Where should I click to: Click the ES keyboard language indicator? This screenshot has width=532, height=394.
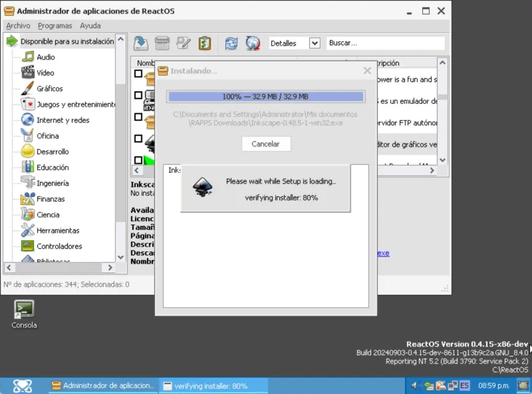[x=465, y=385]
